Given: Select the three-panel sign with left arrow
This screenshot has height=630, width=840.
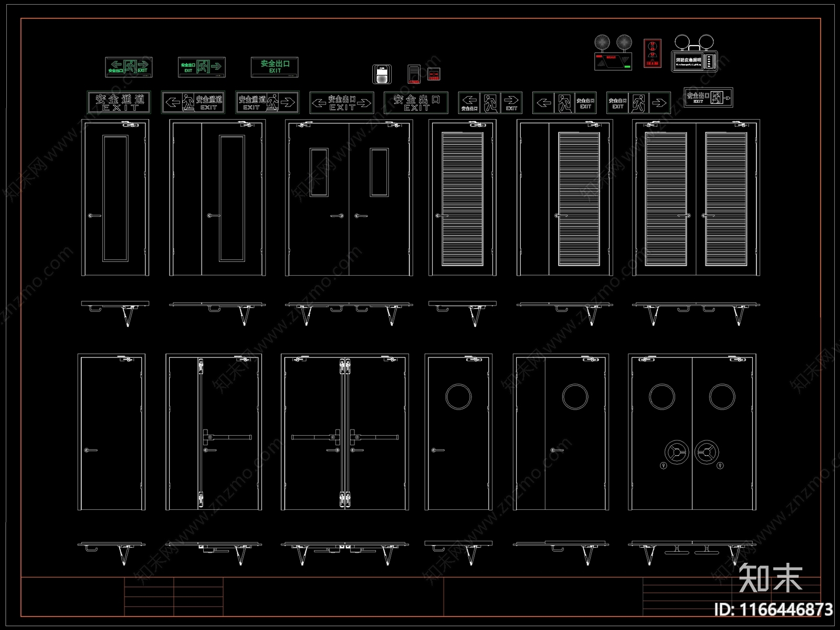Looking at the screenshot, I should 564,103.
